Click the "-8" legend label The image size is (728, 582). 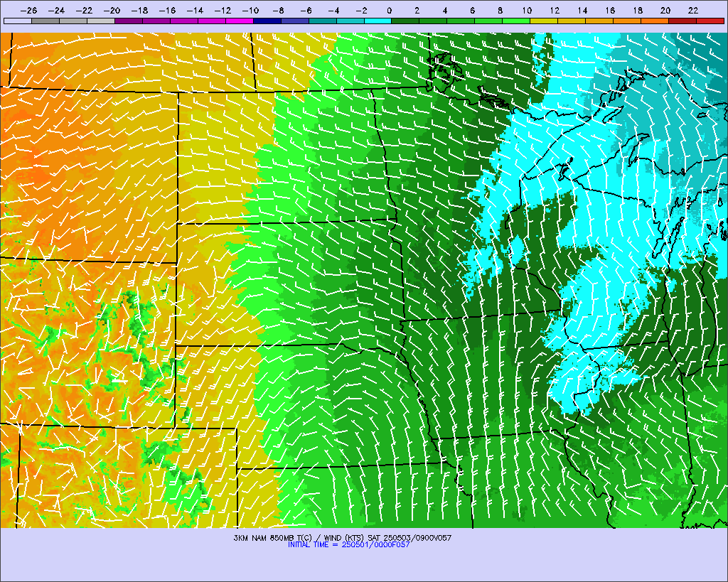click(x=278, y=11)
